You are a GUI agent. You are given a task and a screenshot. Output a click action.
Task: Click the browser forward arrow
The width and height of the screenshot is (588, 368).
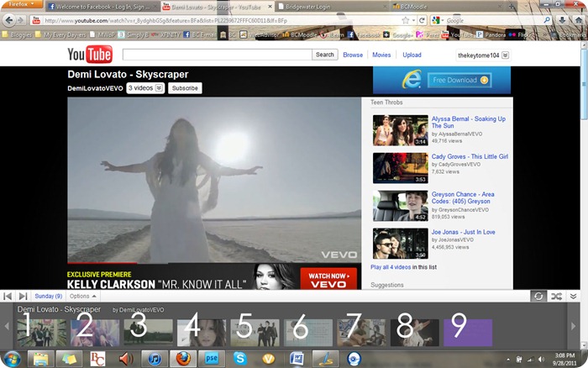tap(21, 20)
